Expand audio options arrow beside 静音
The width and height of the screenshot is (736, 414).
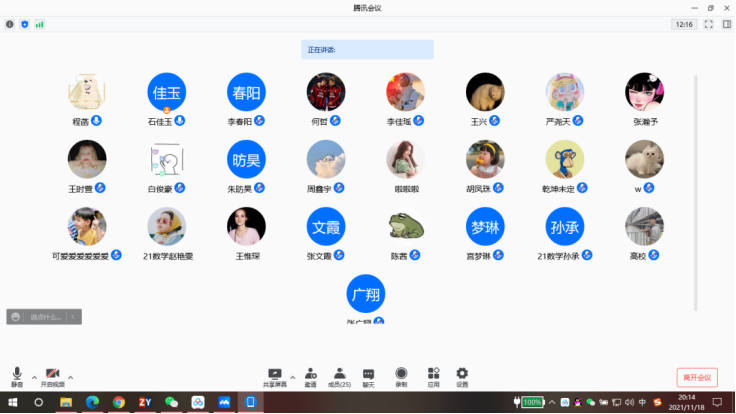coord(34,377)
